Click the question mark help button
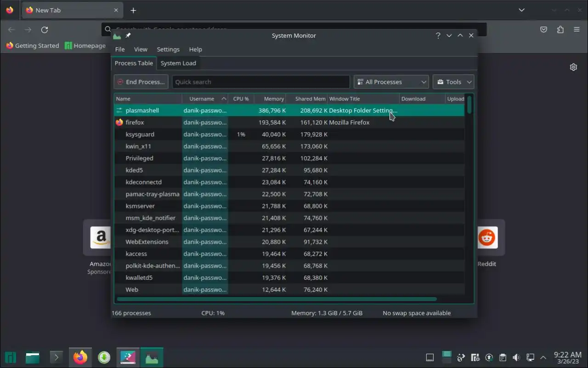This screenshot has width=588, height=368. (438, 35)
